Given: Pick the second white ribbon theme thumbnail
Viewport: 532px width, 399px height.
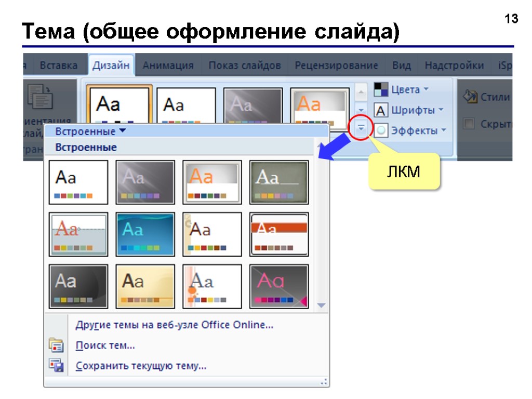Looking at the screenshot, I should (x=187, y=105).
